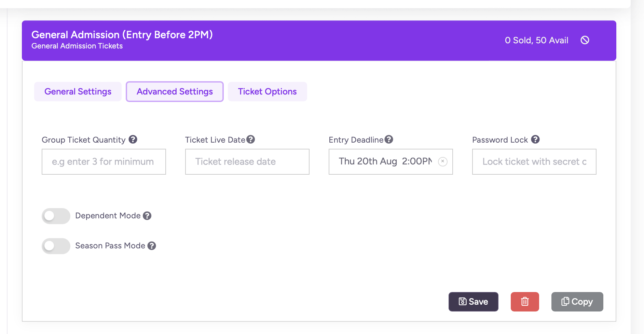Select the Advanced Settings tab
The image size is (644, 334).
(x=175, y=92)
